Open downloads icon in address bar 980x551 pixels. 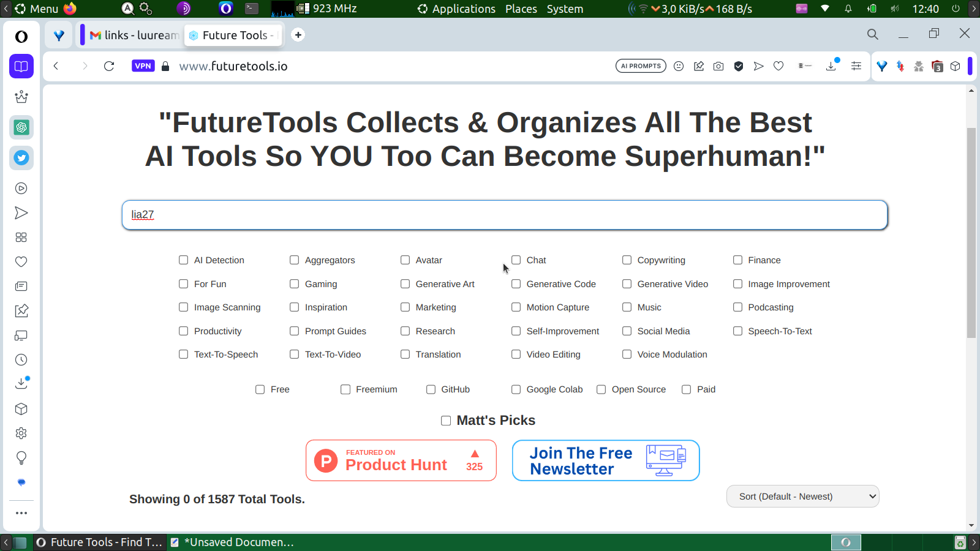coord(831,66)
